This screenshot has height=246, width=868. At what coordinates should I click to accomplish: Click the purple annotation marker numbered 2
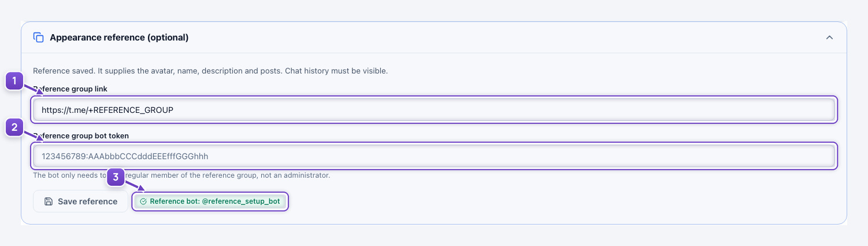click(14, 127)
